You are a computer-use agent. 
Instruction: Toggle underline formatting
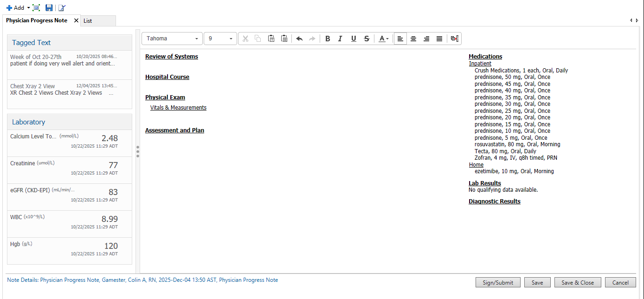tap(354, 39)
